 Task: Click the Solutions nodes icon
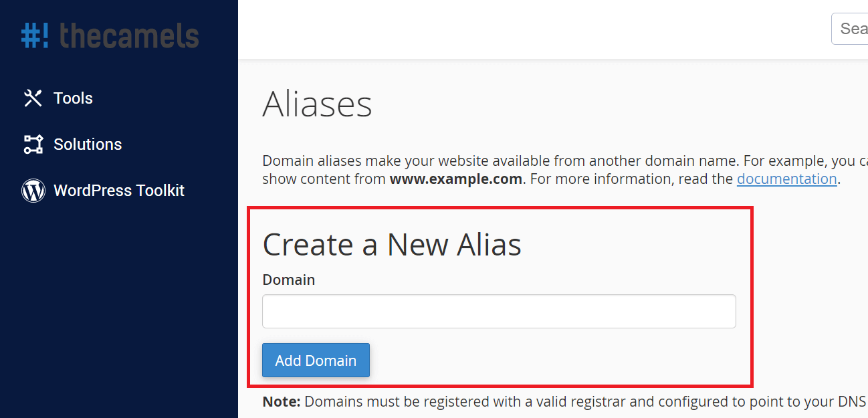tap(33, 144)
